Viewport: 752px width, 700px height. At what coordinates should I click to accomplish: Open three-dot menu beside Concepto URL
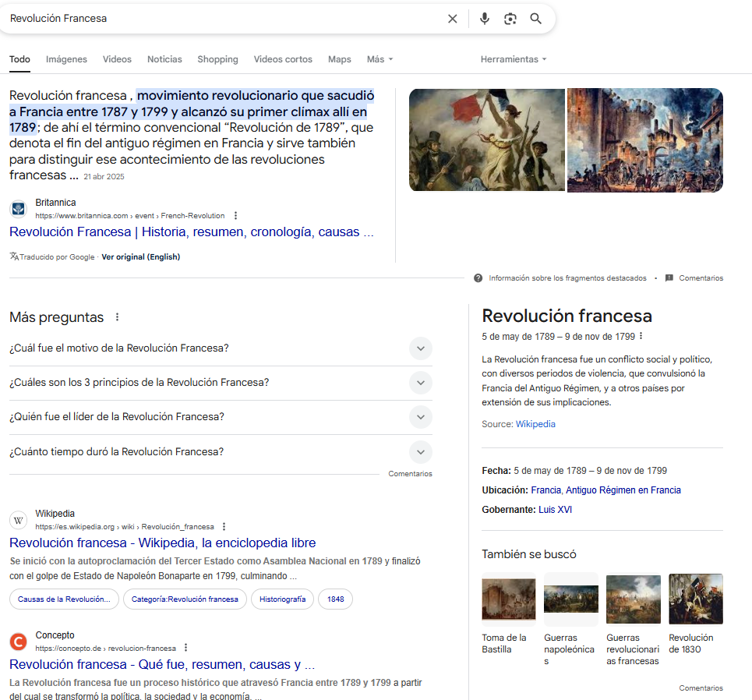click(185, 648)
